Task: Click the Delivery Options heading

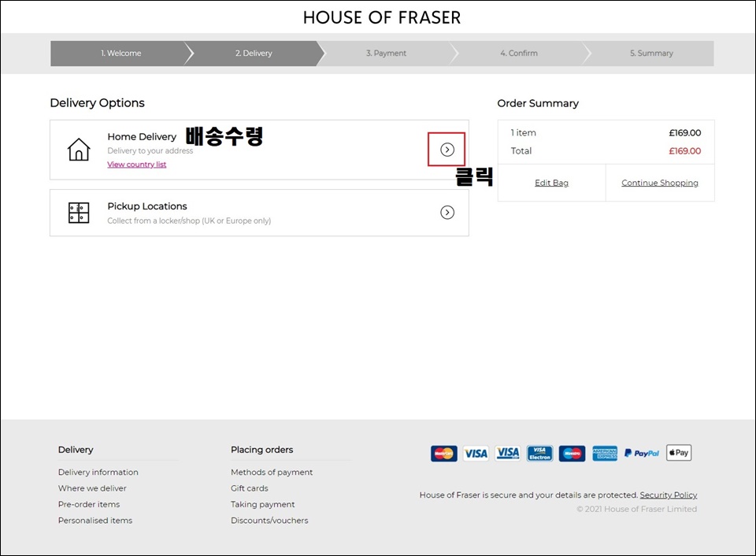Action: [98, 102]
